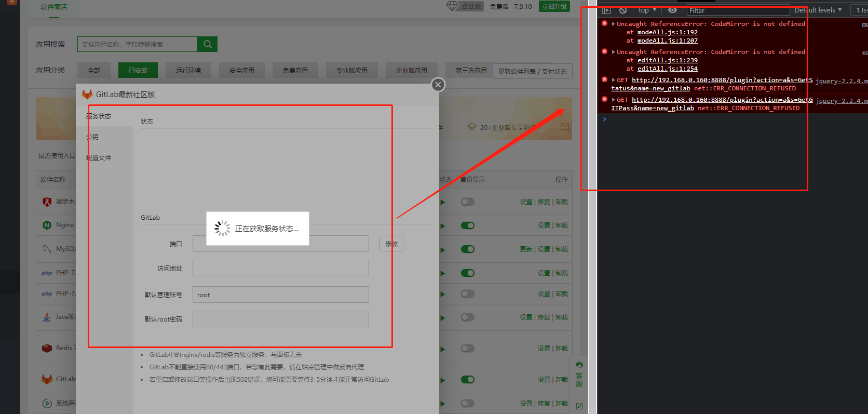This screenshot has width=868, height=414.
Task: Select the 服务状态 tab in GitLab dialog
Action: pos(104,116)
